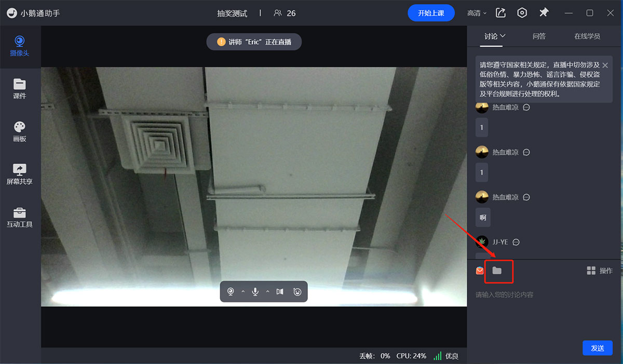Open 互动工具 interactive tools
Image resolution: width=623 pixels, height=364 pixels.
pos(20,217)
